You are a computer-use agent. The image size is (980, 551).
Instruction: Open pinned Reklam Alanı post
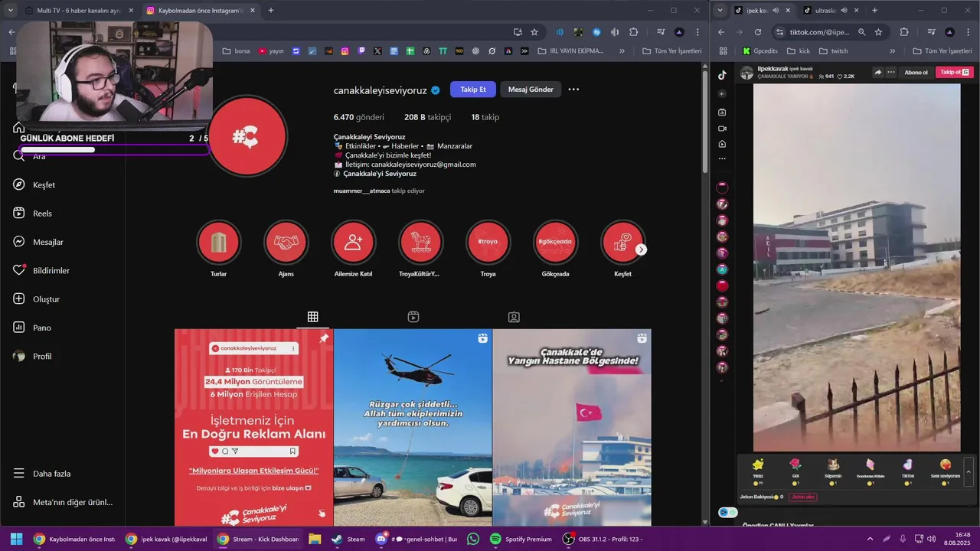253,427
